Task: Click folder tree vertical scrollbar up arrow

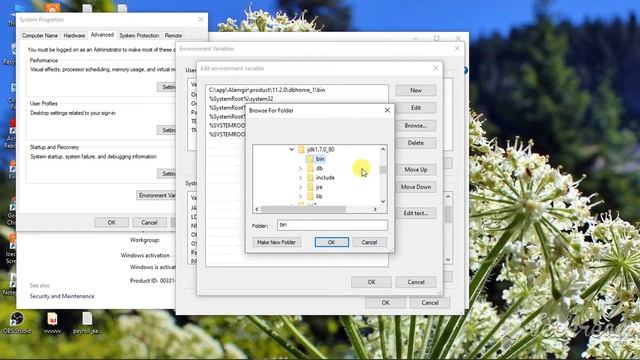Action: [x=383, y=149]
